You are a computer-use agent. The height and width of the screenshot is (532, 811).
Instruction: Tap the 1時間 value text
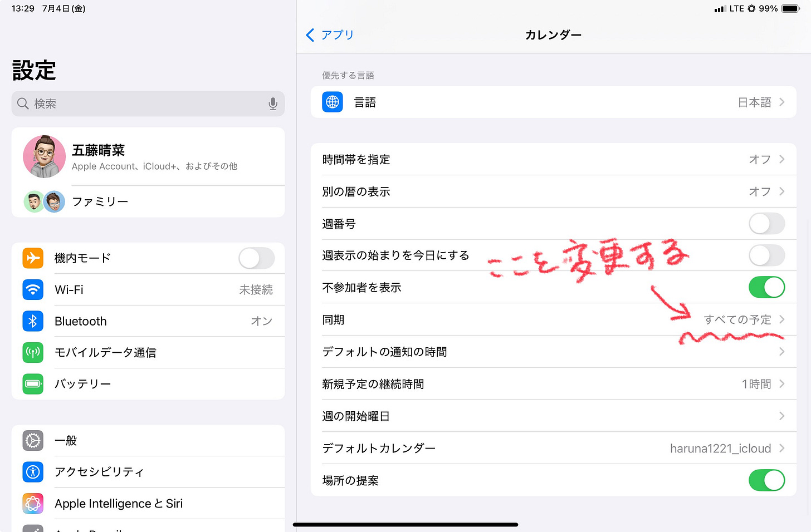[756, 384]
